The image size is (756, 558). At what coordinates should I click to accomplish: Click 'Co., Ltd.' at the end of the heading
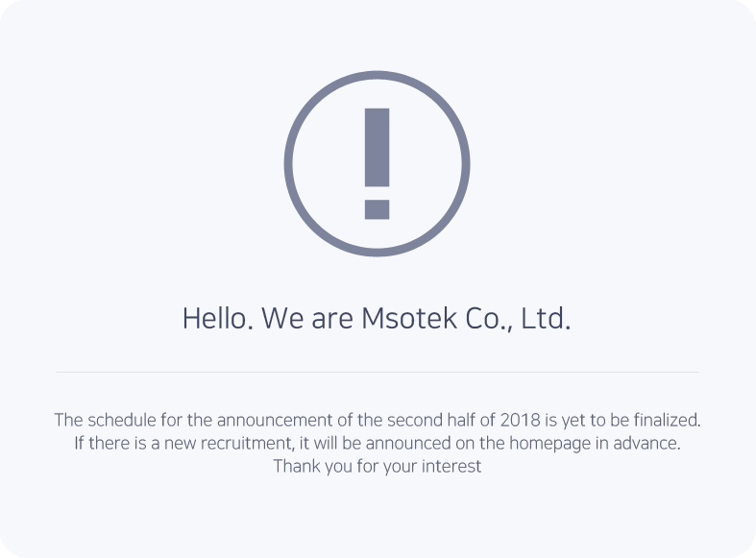pos(519,319)
